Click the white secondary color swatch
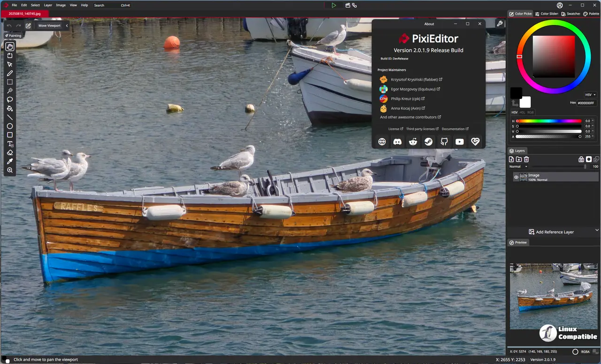Viewport: 601px width, 364px height. 526,103
